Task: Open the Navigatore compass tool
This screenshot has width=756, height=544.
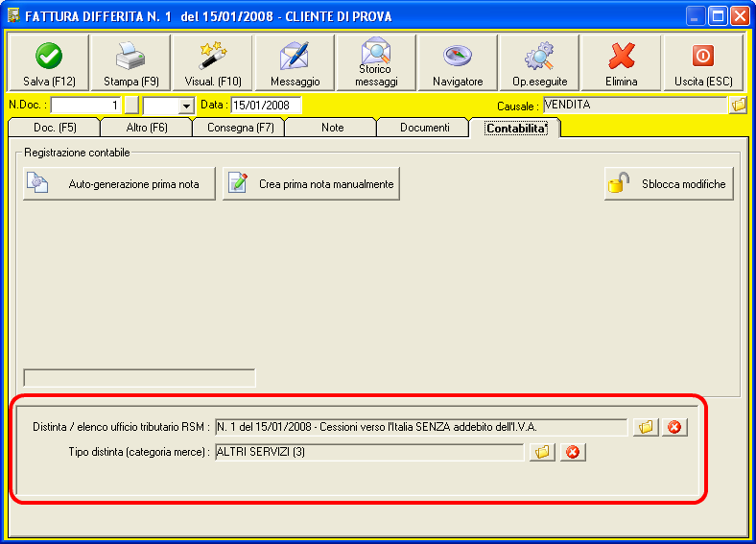Action: point(458,62)
